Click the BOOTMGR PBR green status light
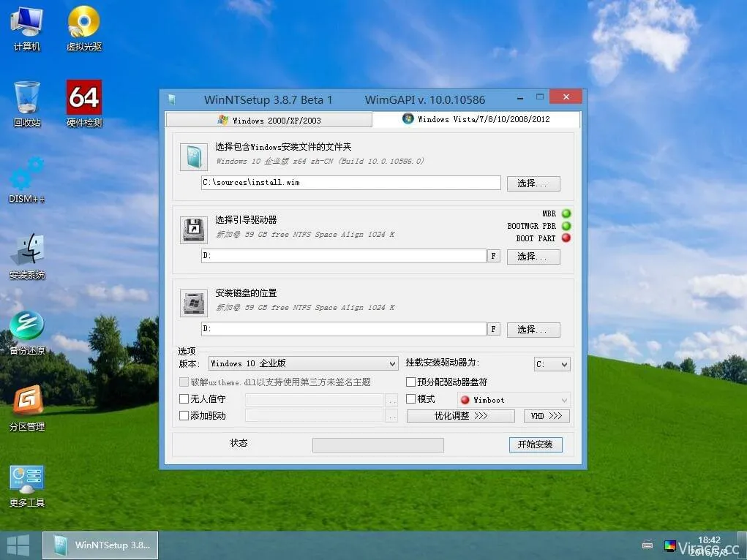Screen dimensions: 747x560 [x=566, y=226]
